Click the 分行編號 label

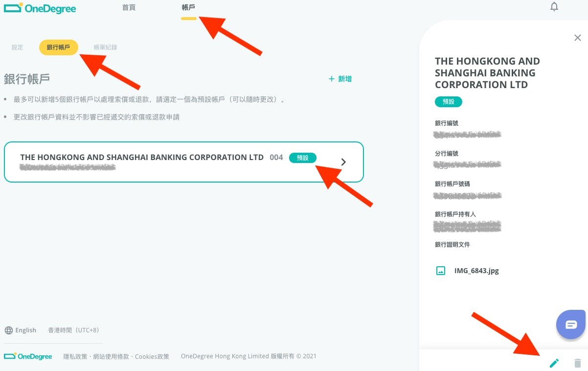(x=447, y=154)
